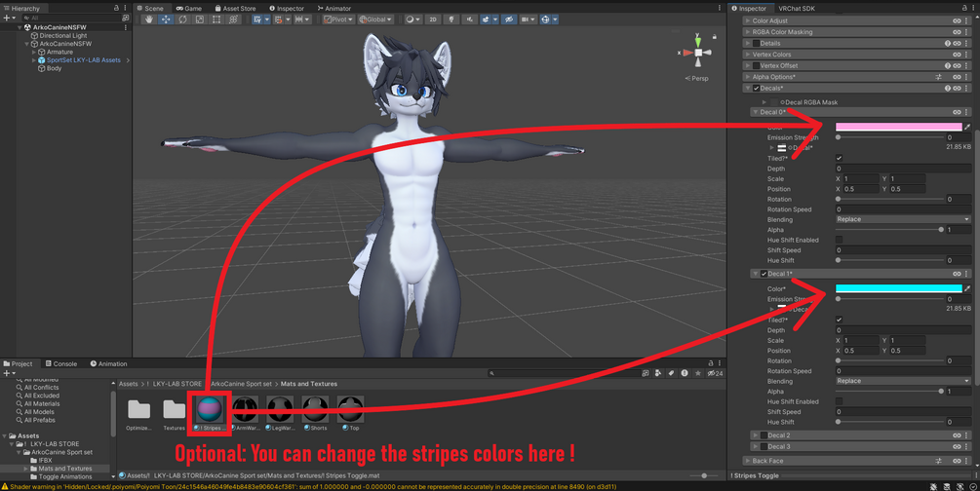Uncheck the Decals section checkbox
Image resolution: width=980 pixels, height=491 pixels.
(x=757, y=88)
